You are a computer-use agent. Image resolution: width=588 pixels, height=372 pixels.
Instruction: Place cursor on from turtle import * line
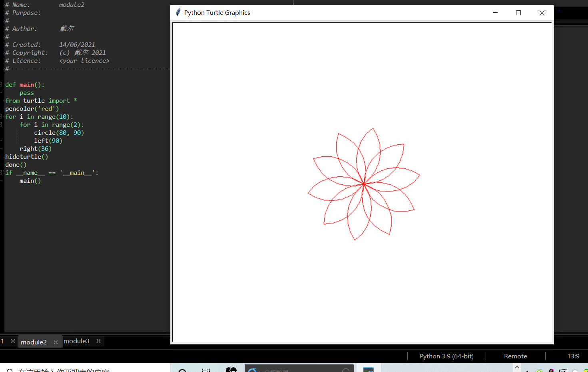[41, 100]
